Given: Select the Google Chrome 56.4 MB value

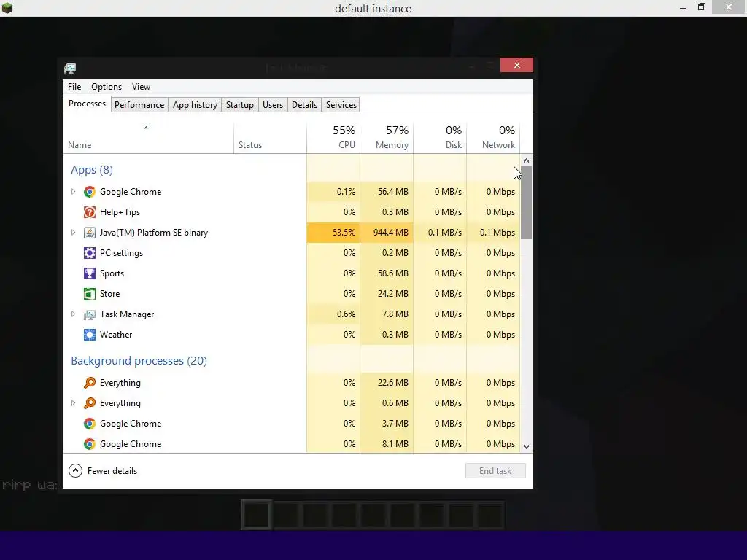Looking at the screenshot, I should pyautogui.click(x=392, y=192).
